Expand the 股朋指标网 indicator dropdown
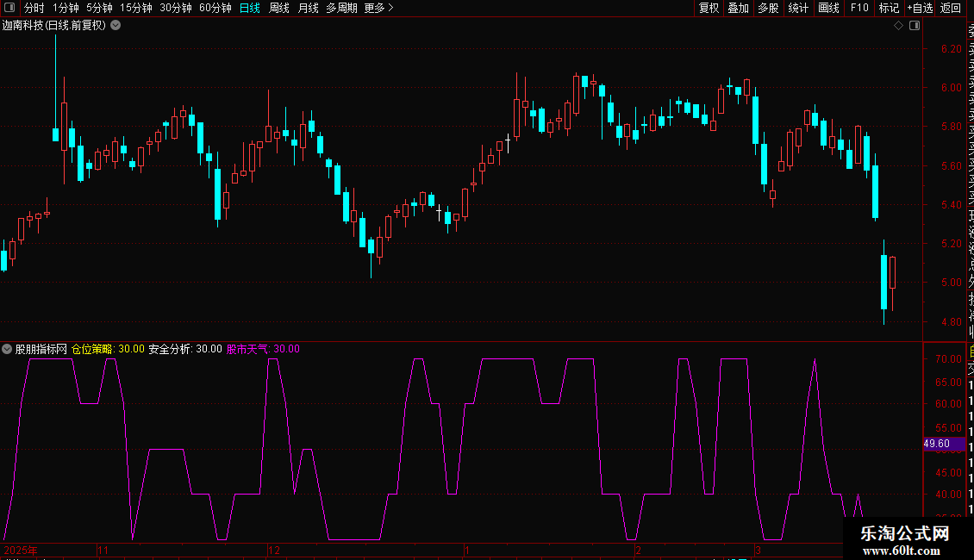The image size is (974, 560). click(x=7, y=349)
